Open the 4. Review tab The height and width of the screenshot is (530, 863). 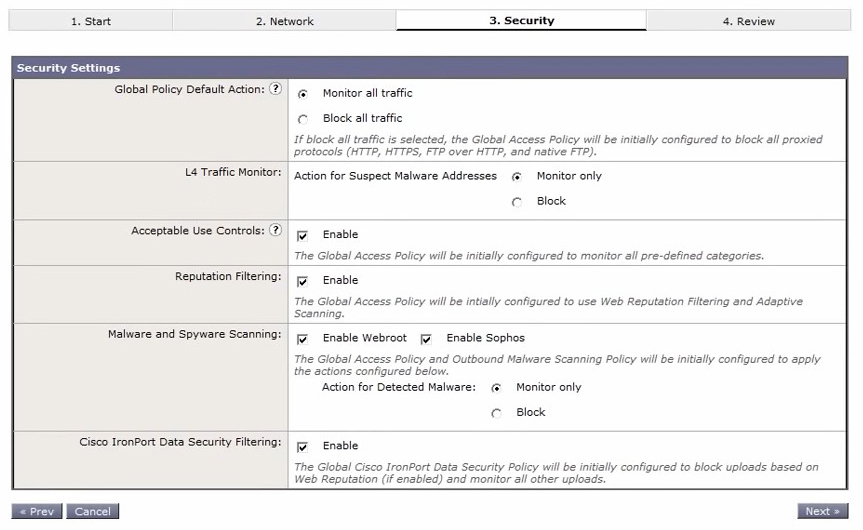coord(748,21)
